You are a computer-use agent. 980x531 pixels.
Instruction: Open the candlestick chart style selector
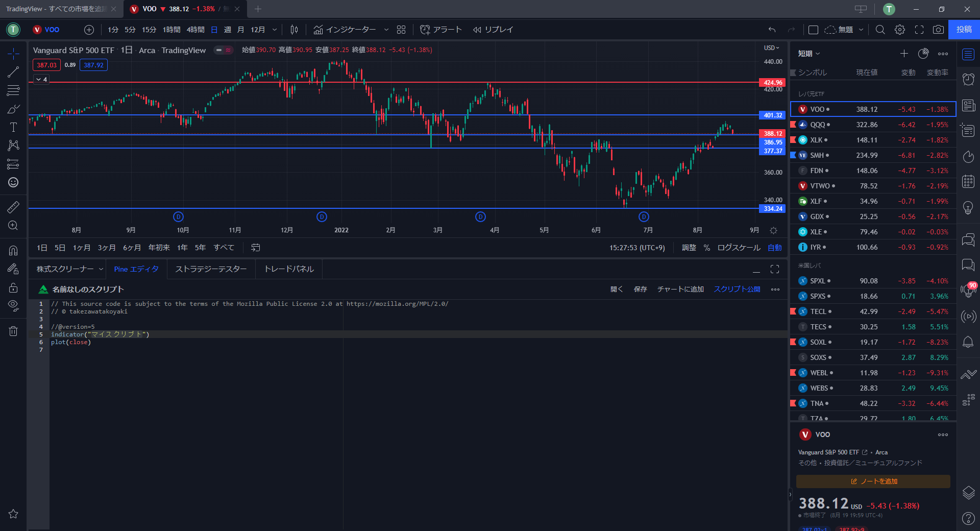294,30
